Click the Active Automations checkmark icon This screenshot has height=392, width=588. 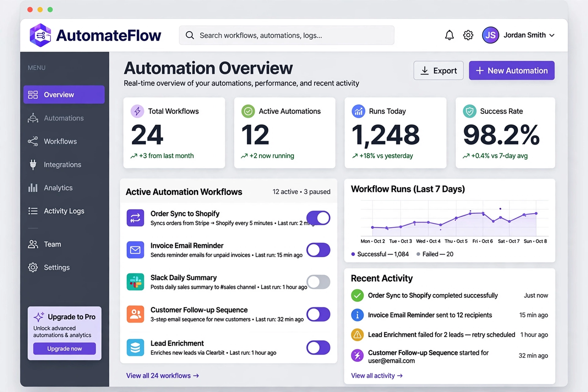click(248, 111)
